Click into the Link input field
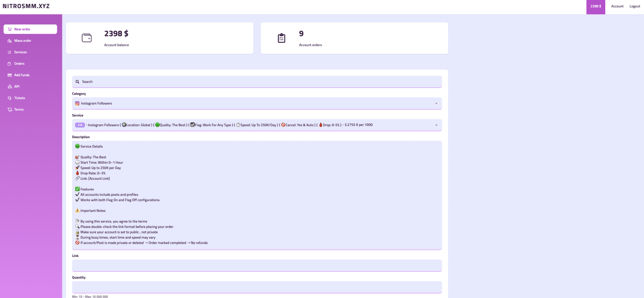 pyautogui.click(x=257, y=266)
